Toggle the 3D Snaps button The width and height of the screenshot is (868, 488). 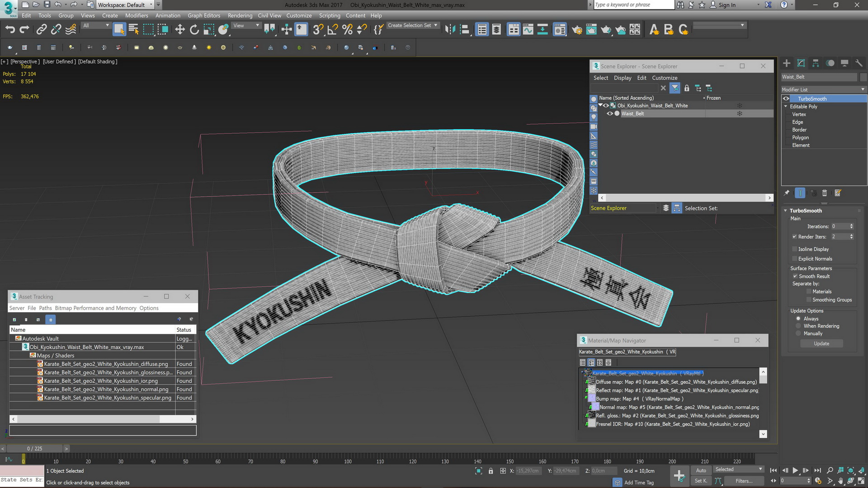tap(318, 30)
